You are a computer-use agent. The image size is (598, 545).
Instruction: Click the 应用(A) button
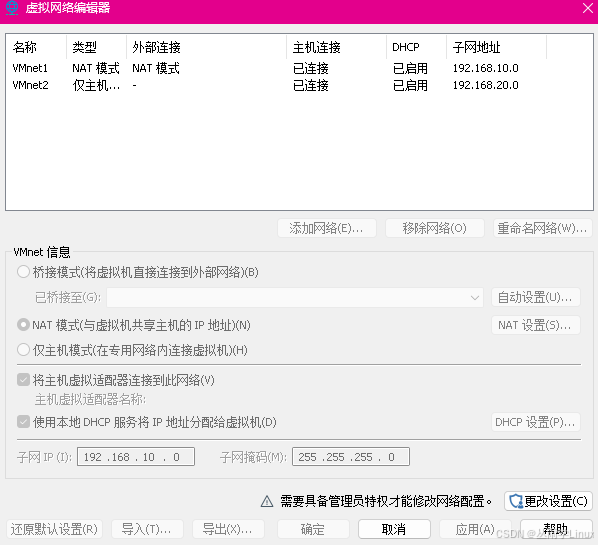click(x=475, y=529)
